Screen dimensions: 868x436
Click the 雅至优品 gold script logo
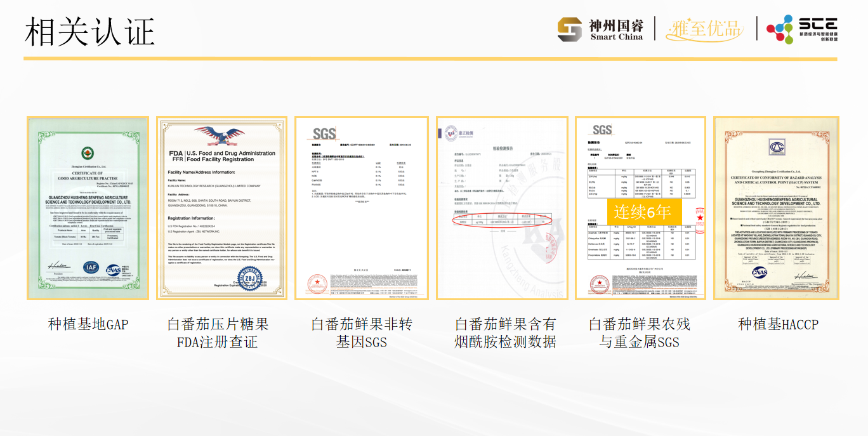[x=704, y=29]
